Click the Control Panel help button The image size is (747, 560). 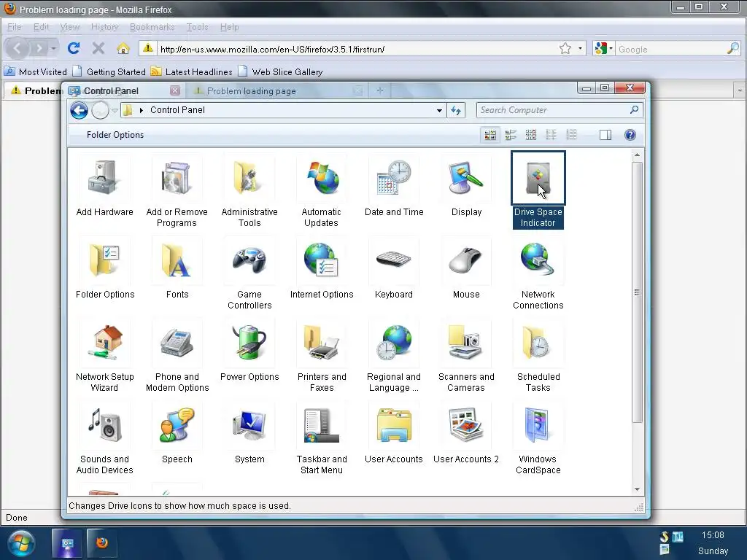click(x=630, y=135)
